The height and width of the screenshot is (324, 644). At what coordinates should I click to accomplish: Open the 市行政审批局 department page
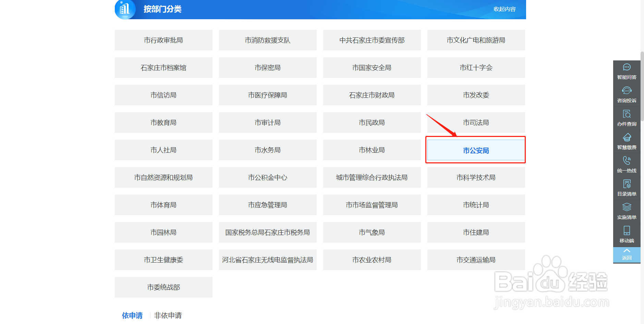coord(163,40)
